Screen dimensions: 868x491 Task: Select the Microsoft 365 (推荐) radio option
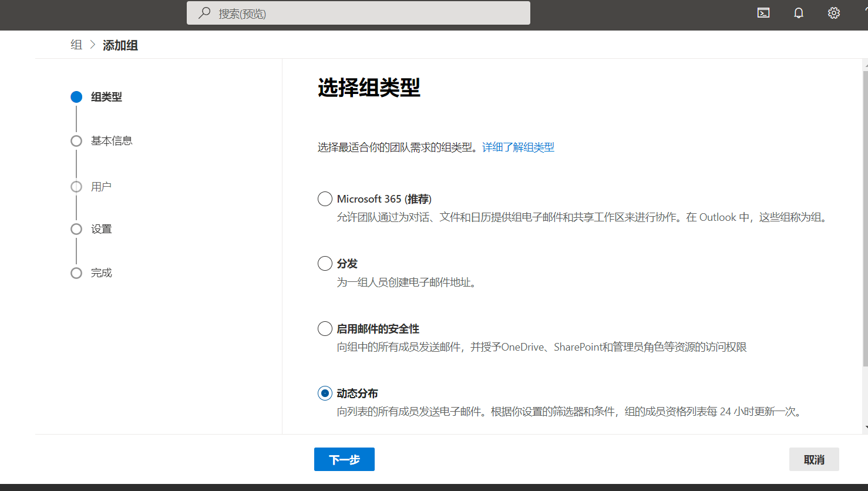(x=325, y=199)
